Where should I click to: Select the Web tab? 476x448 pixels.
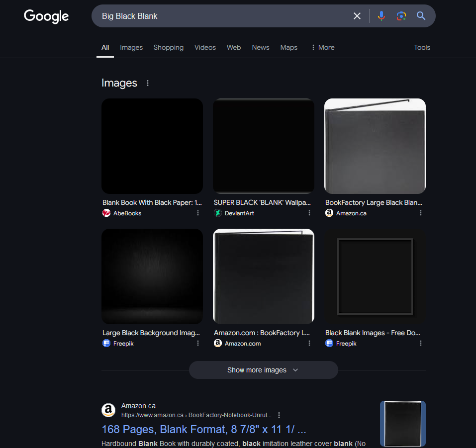[234, 47]
